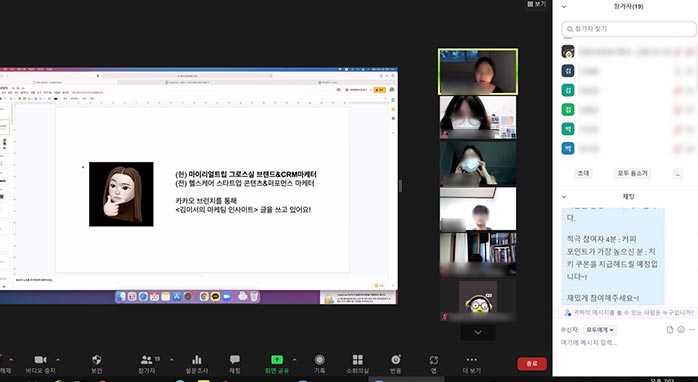Viewport: 698px width, 382px height.
Task: Click KakaoTalk icon in the shared Mac dock
Action: [x=215, y=296]
